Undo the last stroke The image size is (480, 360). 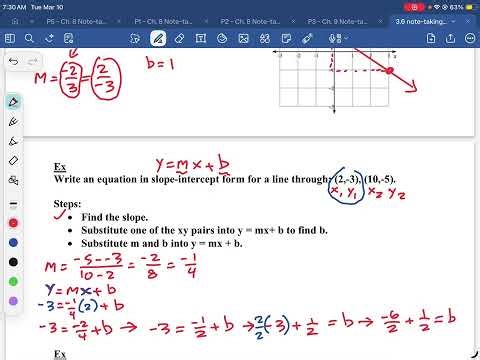coord(13,61)
